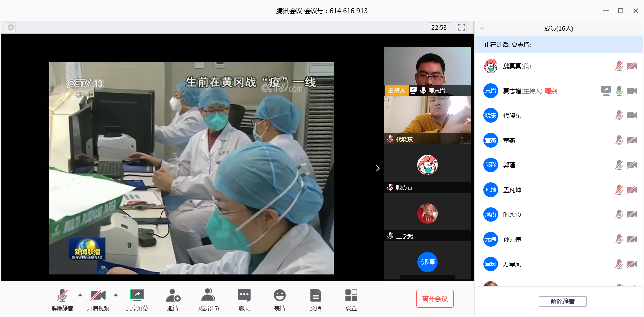Screen dimensions: 644x317
Task: Open the 设置 settings icon
Action: coord(351,296)
